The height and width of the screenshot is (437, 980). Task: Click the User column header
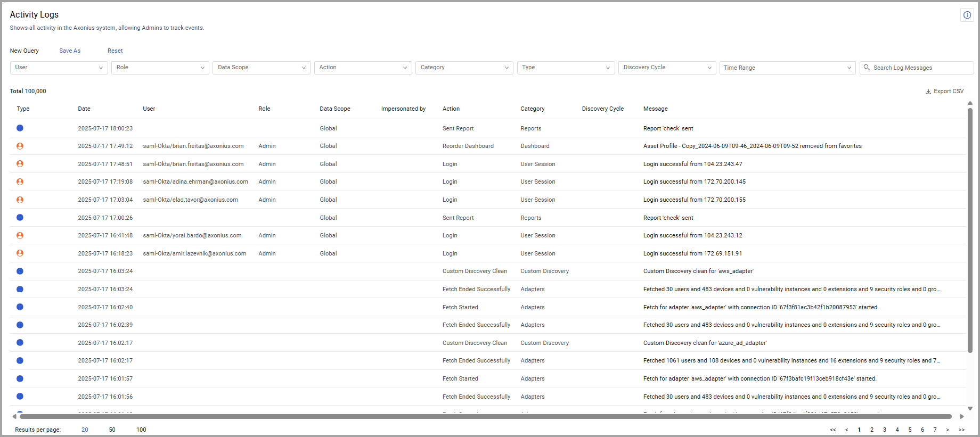(x=149, y=109)
